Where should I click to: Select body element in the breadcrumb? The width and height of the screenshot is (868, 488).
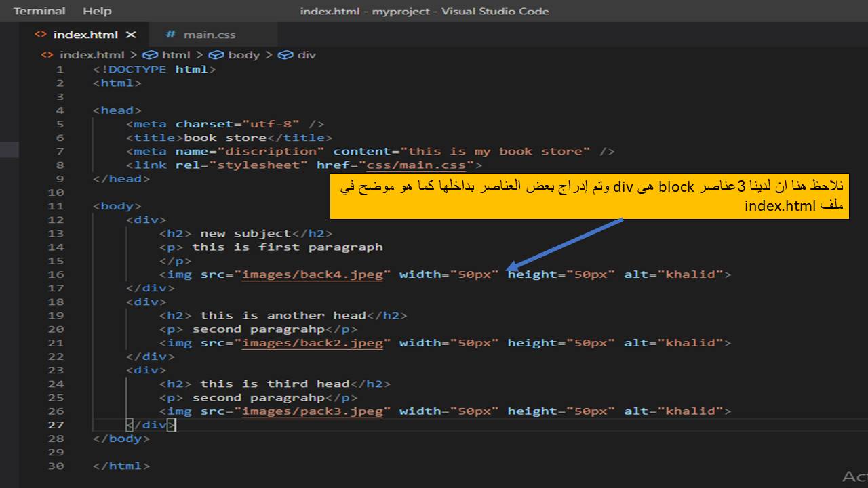point(244,55)
